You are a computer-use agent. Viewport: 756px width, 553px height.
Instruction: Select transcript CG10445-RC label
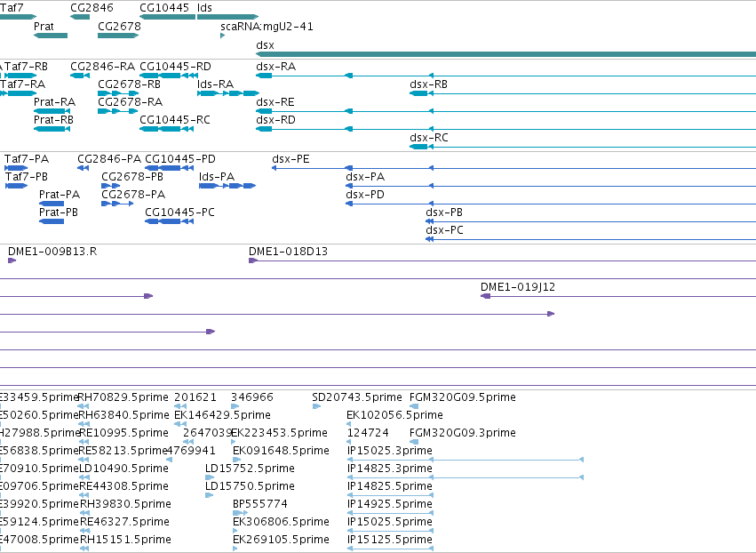[175, 120]
